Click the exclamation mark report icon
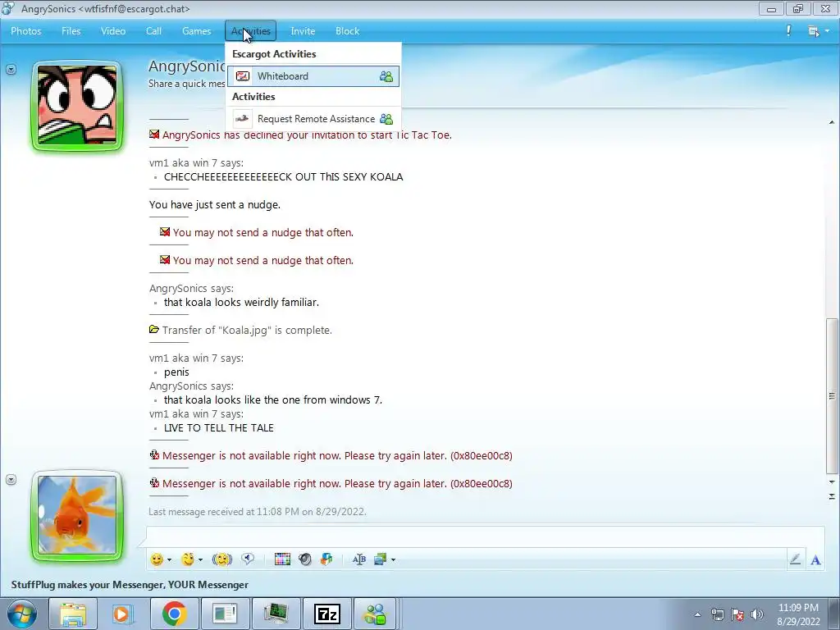 (x=788, y=30)
